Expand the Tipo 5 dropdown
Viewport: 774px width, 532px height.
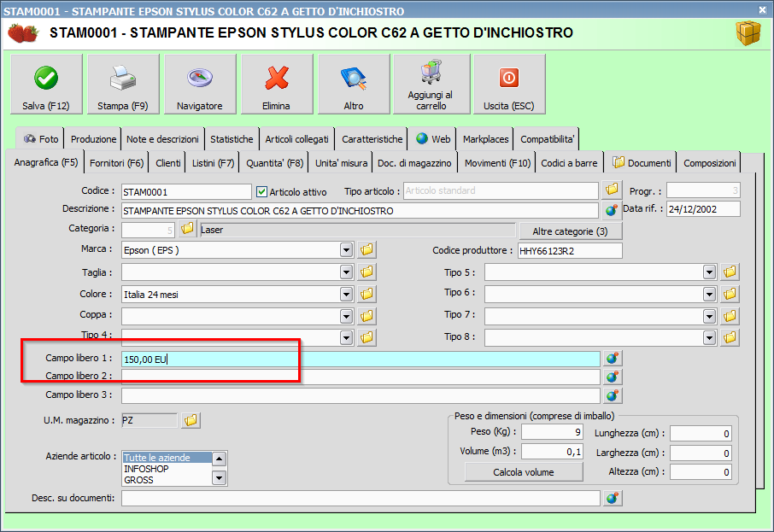click(709, 272)
